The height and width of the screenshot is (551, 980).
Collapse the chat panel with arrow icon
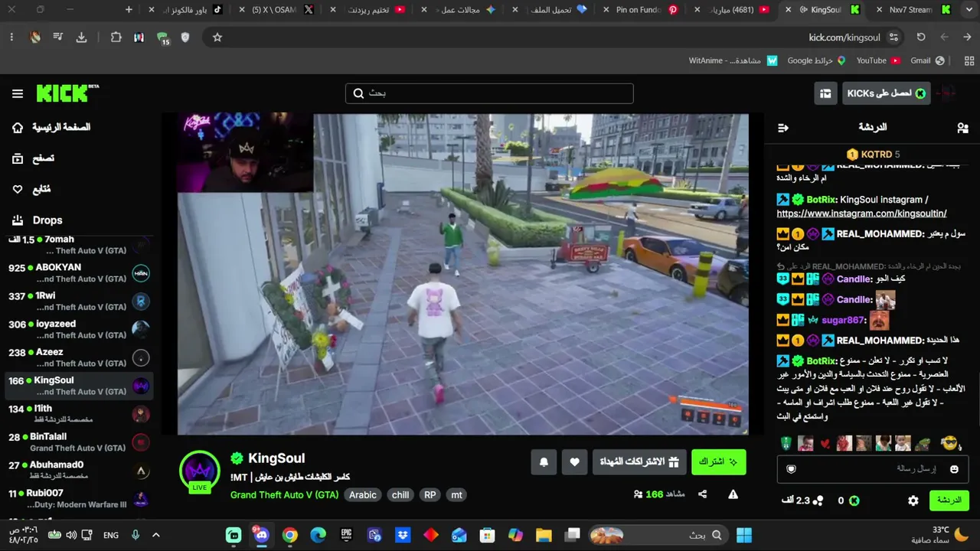click(783, 128)
